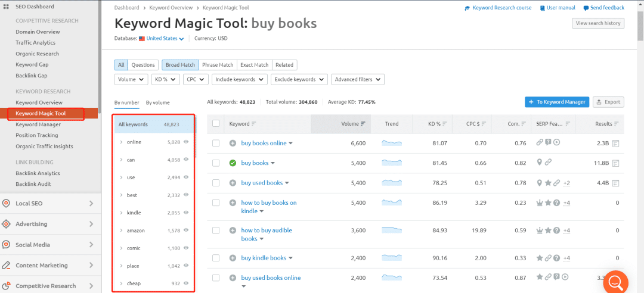Click the orange search chat bubble icon

pyautogui.click(x=615, y=282)
